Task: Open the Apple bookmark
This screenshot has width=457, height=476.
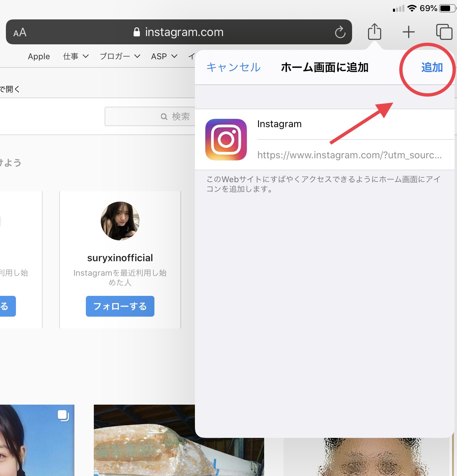Action: tap(39, 56)
